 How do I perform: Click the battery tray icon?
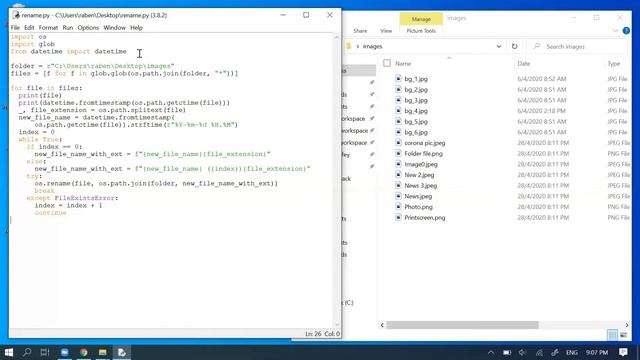[507, 352]
